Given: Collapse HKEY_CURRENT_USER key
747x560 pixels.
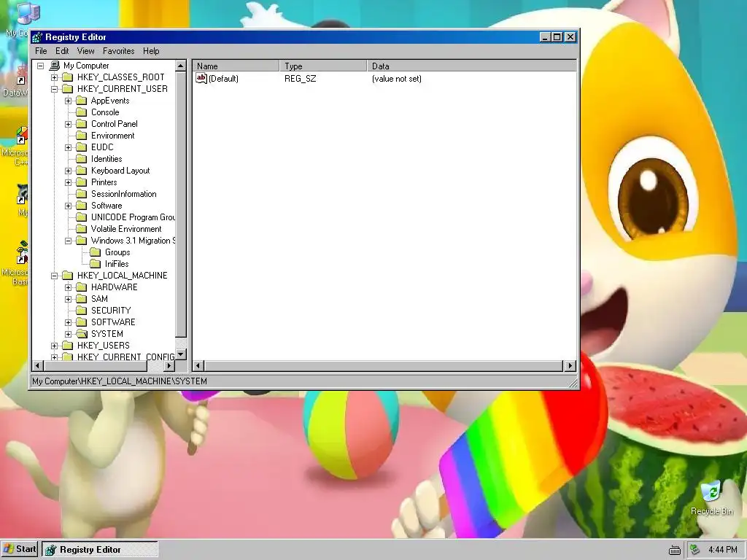Looking at the screenshot, I should pyautogui.click(x=54, y=89).
